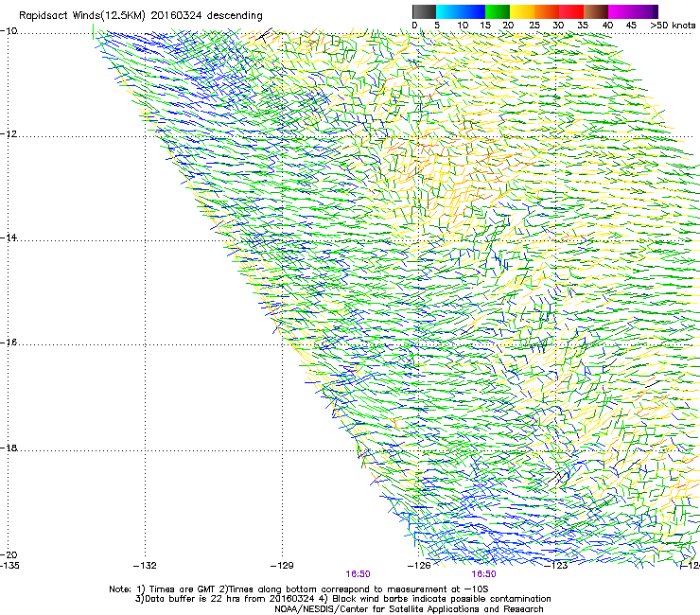700x615 pixels.
Task: Click the NOAA/NESDIS credit line
Action: [409, 609]
